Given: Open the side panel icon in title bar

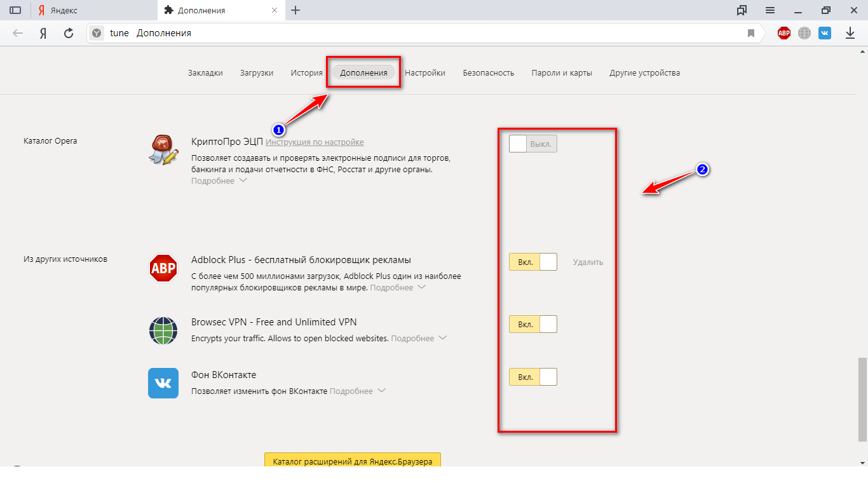Looking at the screenshot, I should tap(15, 10).
